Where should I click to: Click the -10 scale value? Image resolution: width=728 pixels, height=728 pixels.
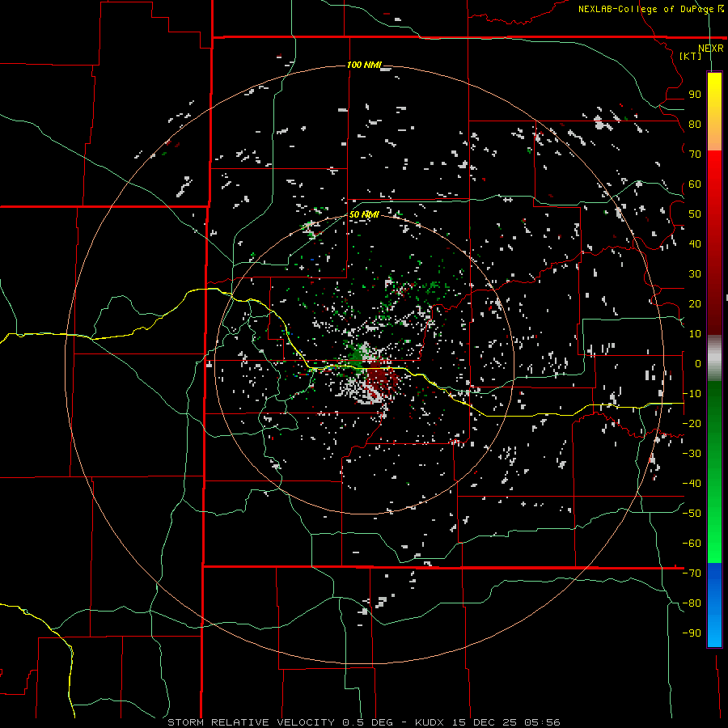tap(692, 394)
